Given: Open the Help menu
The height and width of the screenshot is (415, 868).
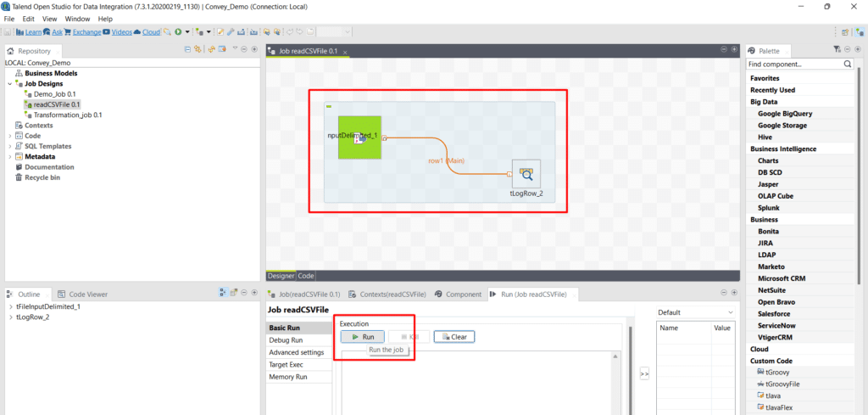Looking at the screenshot, I should pos(105,19).
